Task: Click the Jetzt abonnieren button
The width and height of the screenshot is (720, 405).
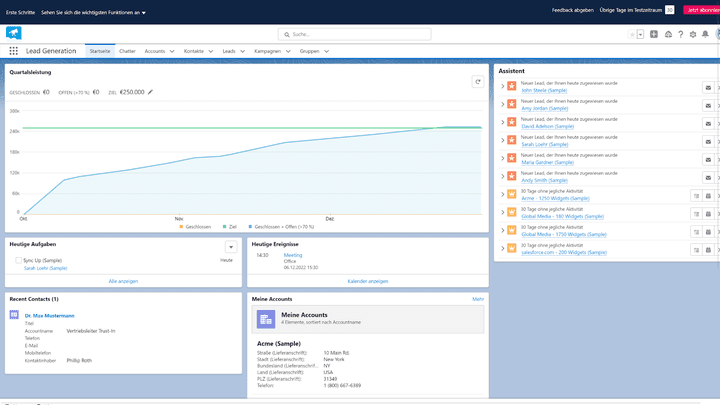Action: [x=702, y=10]
